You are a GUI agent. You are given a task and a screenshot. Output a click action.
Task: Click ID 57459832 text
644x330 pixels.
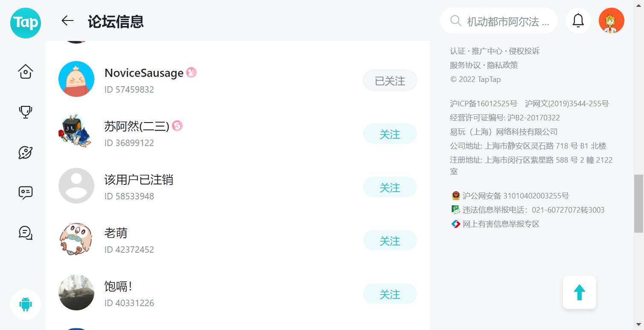[x=129, y=90]
